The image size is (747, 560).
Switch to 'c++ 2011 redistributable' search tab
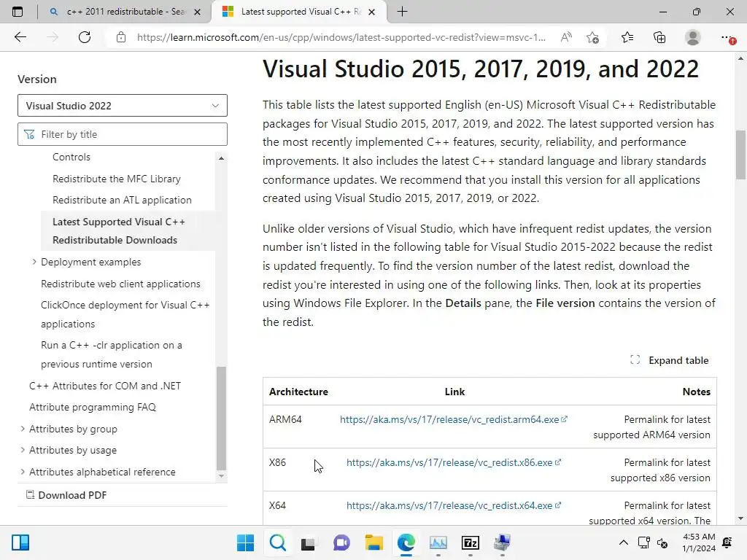click(x=125, y=12)
